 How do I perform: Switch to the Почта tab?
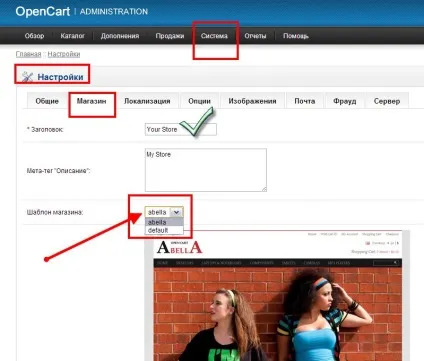(x=305, y=101)
